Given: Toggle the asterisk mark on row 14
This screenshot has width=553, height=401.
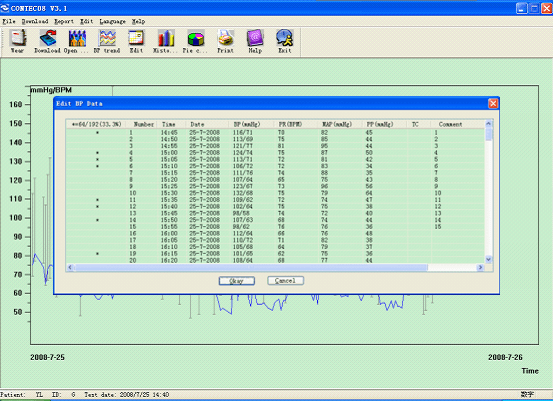Looking at the screenshot, I should pyautogui.click(x=97, y=220).
